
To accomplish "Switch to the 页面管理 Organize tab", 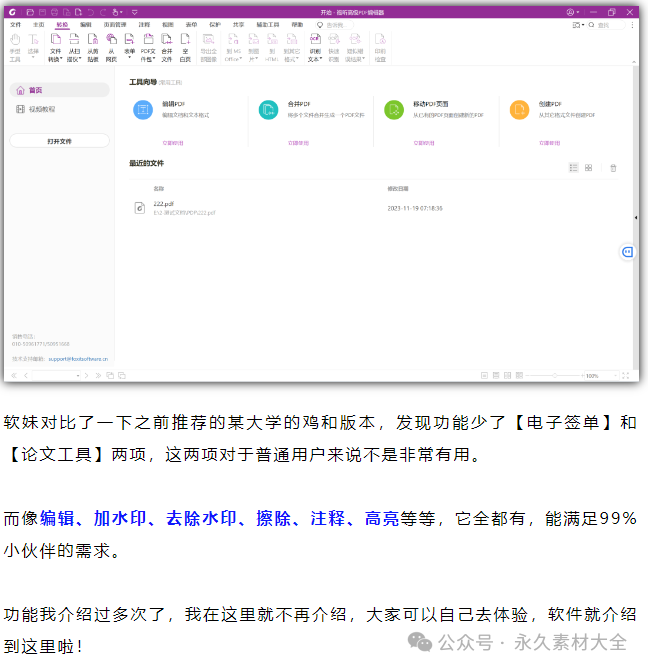I will click(x=115, y=25).
